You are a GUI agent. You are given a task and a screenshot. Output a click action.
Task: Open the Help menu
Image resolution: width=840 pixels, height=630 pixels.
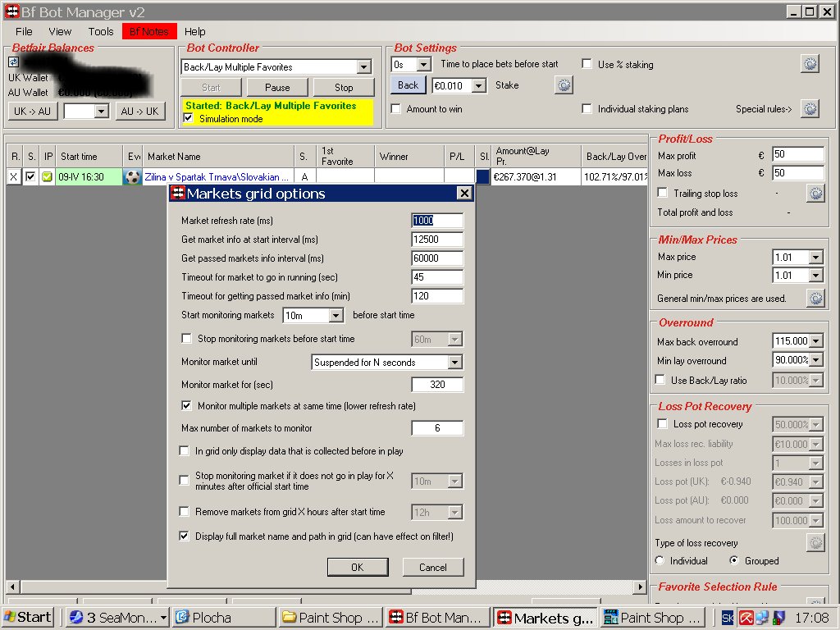pos(195,32)
